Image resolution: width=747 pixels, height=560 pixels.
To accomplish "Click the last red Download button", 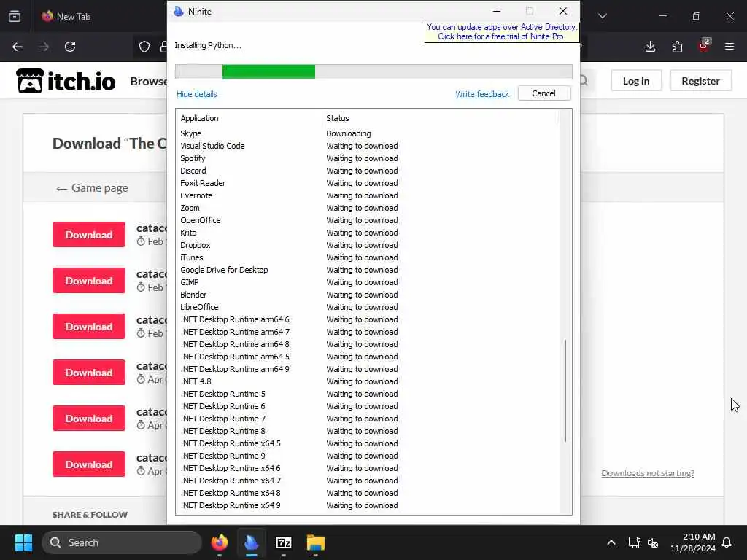I will pos(89,464).
